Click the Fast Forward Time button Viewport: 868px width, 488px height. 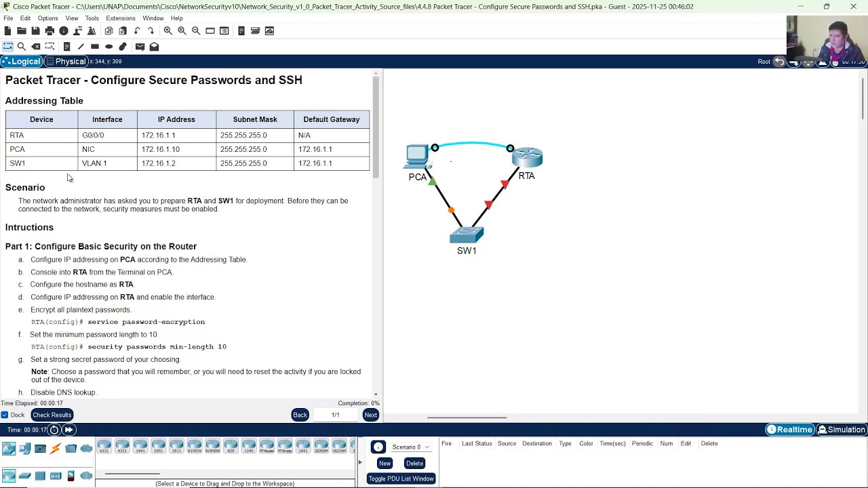[68, 430]
